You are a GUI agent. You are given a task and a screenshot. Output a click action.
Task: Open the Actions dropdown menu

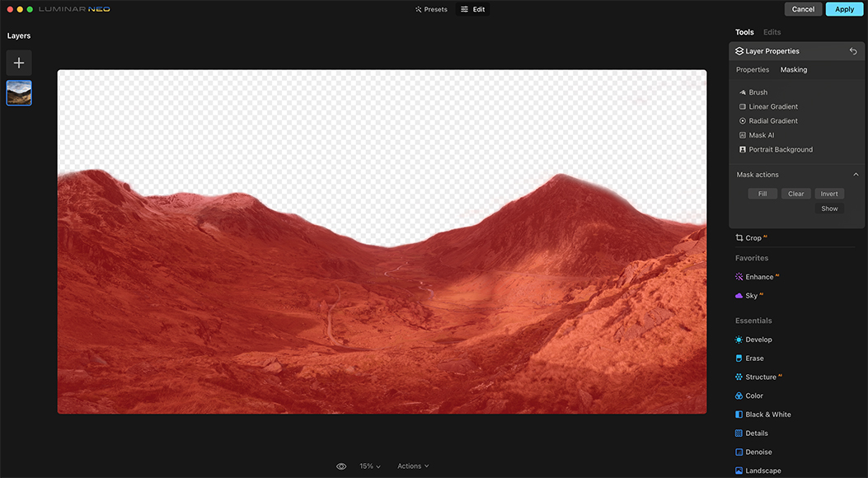tap(413, 466)
